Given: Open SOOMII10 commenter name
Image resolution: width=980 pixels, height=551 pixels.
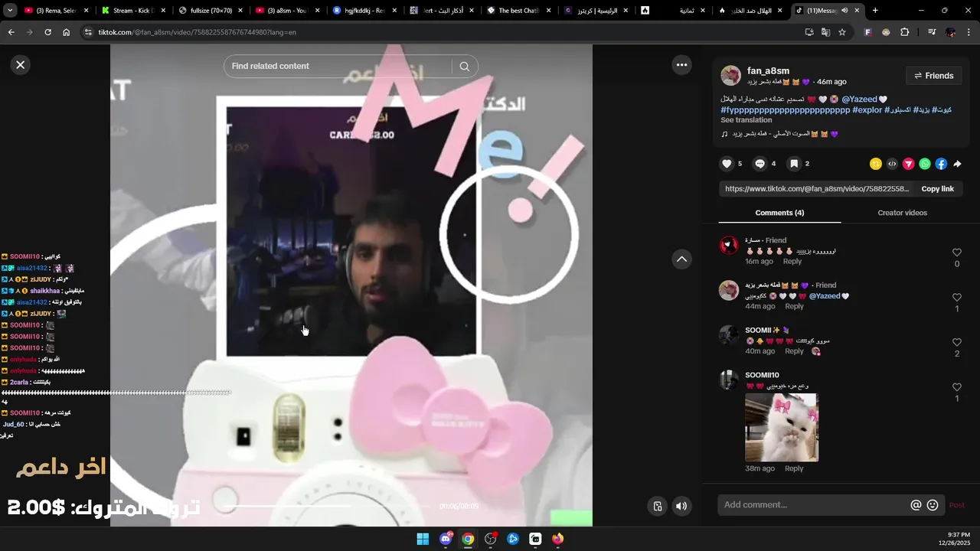Looking at the screenshot, I should (762, 375).
